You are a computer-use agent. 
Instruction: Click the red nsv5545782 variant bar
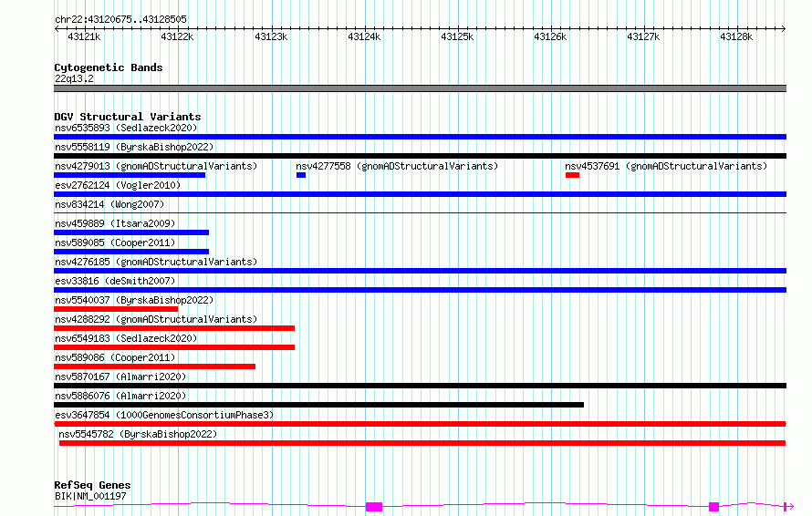(422, 443)
